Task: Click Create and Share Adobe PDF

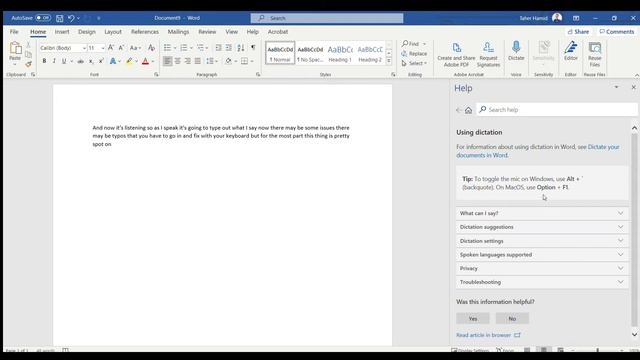Action: click(456, 54)
